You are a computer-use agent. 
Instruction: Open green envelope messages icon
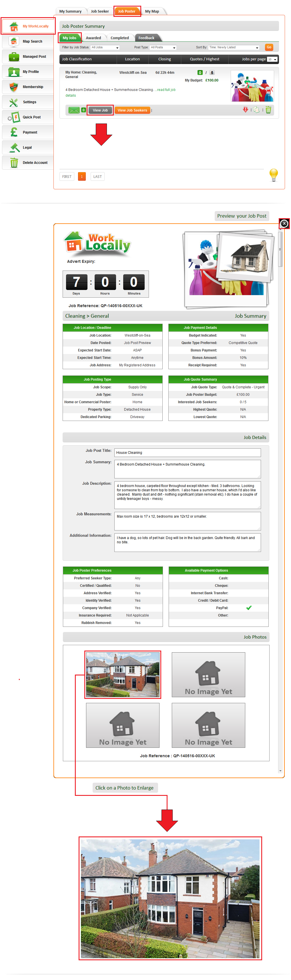[x=74, y=110]
